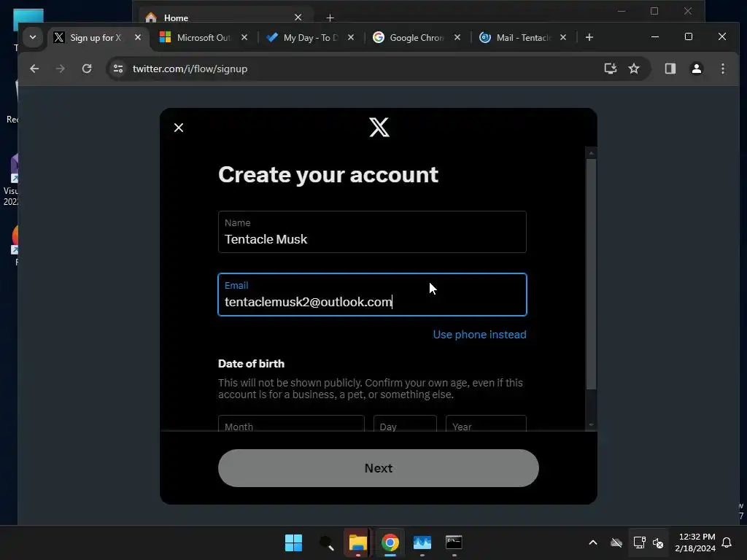Click the Next button
The image size is (747, 560).
(379, 468)
